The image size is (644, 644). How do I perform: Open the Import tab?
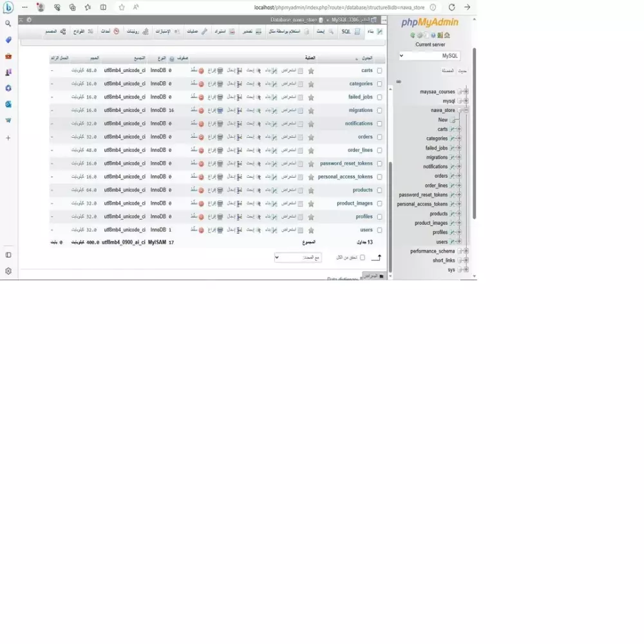point(225,32)
